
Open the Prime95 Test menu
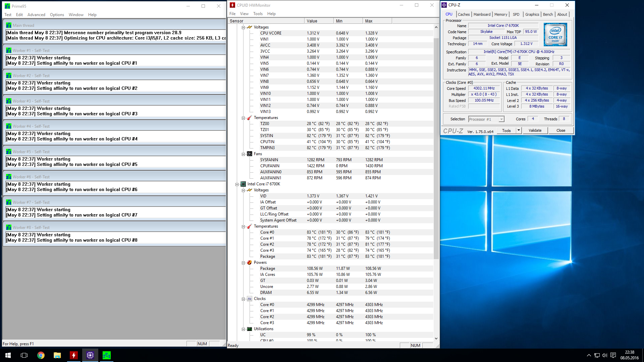coord(8,15)
